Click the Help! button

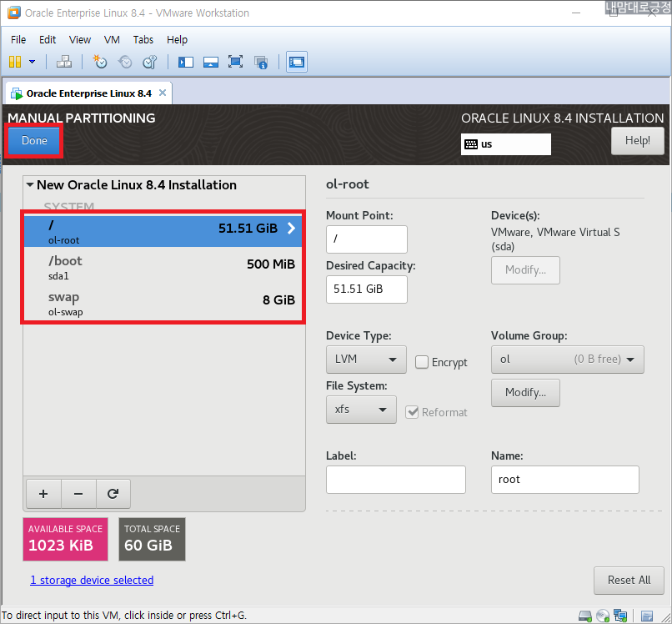637,141
